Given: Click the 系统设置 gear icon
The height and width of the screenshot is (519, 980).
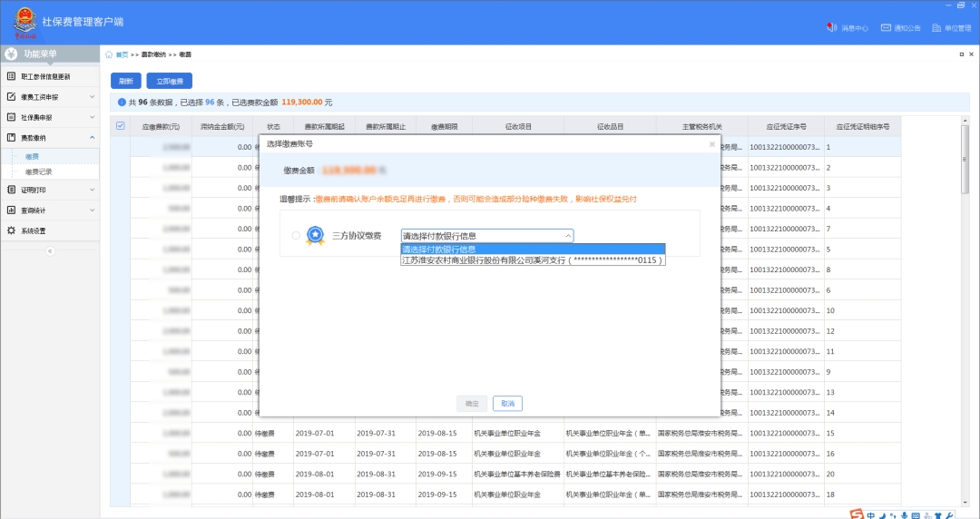Looking at the screenshot, I should [x=12, y=230].
